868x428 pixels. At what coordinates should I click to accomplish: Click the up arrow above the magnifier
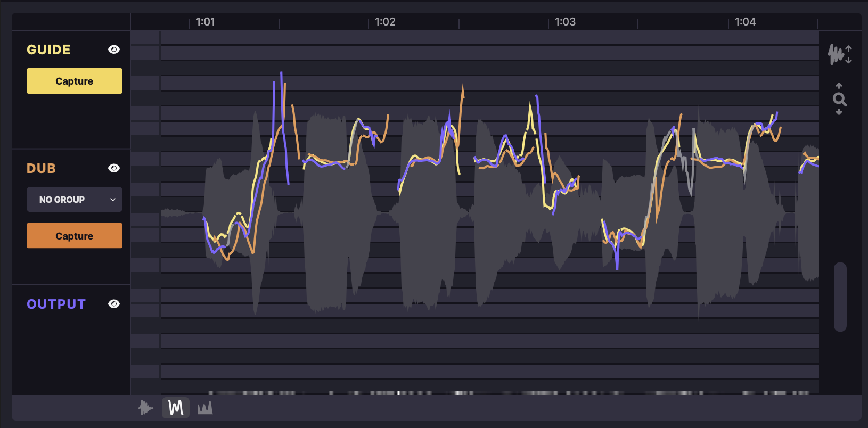(x=839, y=86)
